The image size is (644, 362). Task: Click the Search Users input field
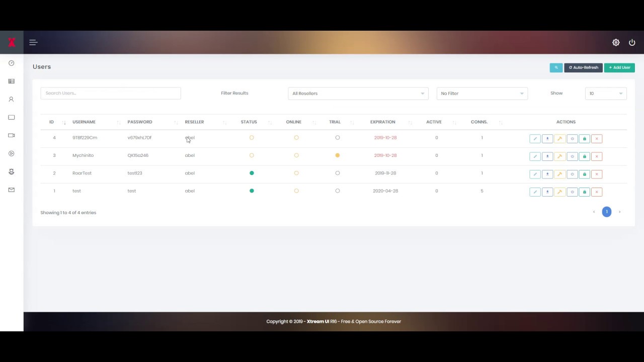[111, 93]
